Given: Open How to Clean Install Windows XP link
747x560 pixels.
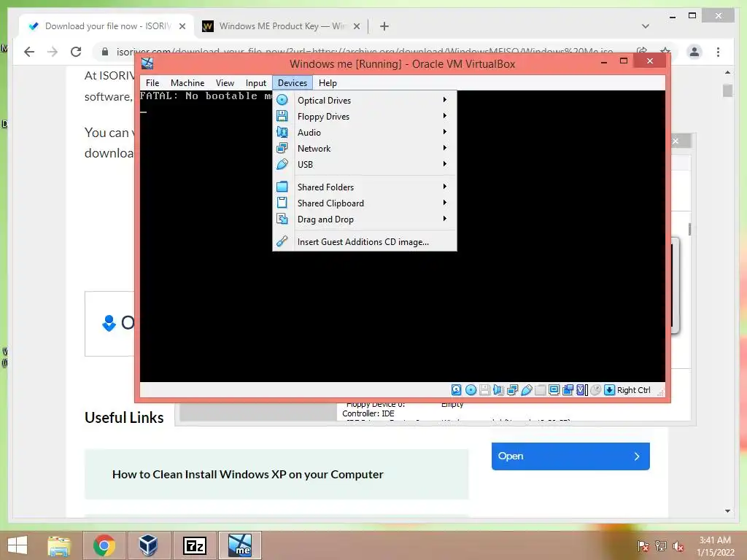Looking at the screenshot, I should pos(248,474).
